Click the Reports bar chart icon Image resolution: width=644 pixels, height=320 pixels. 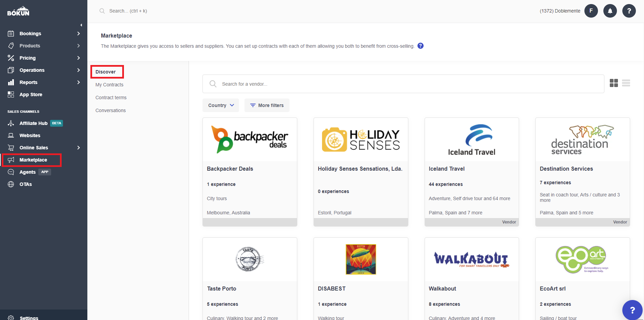click(11, 82)
